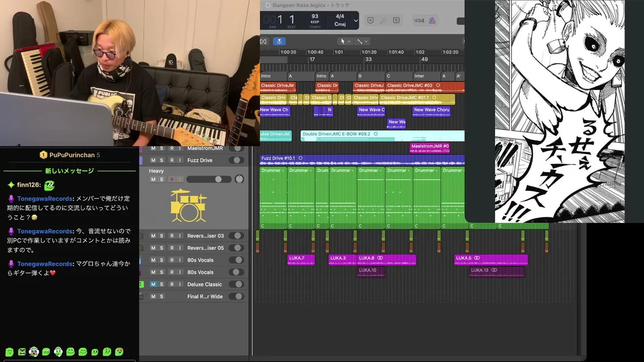
Task: Toggle the metronome click icon
Action: point(432,20)
